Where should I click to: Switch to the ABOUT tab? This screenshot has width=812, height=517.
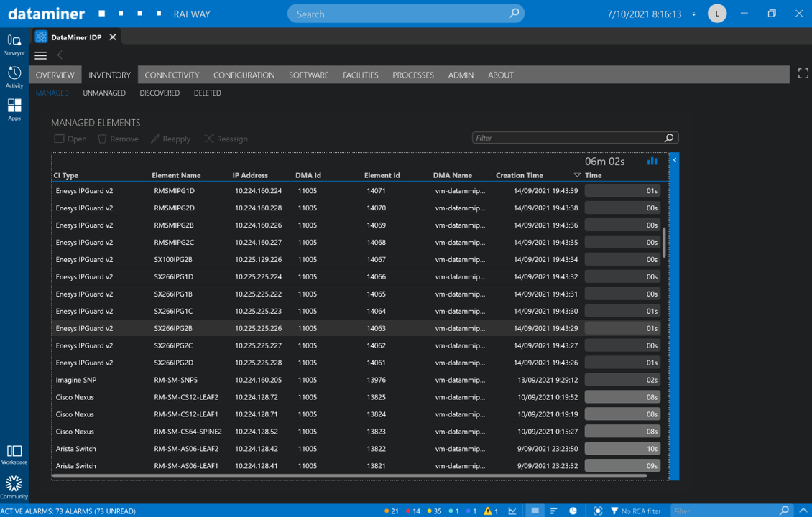501,75
